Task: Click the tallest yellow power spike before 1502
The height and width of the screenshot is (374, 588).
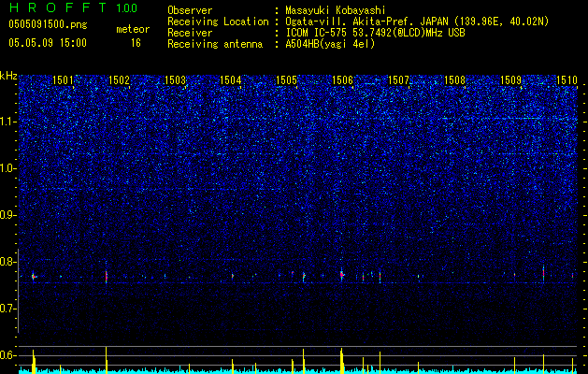Action: pos(107,360)
